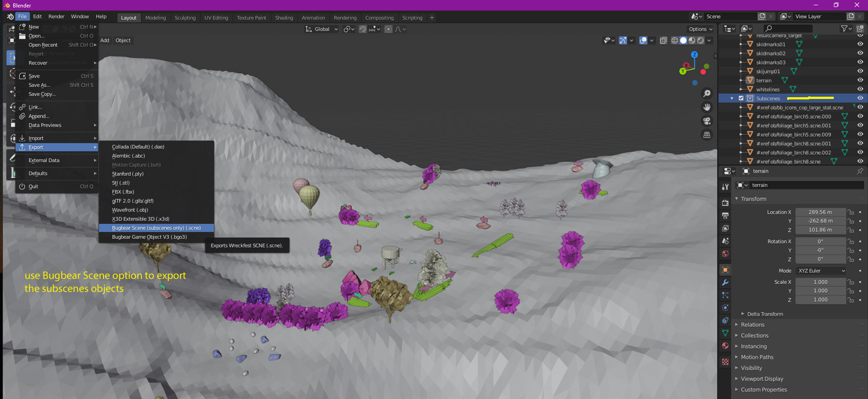The height and width of the screenshot is (399, 868).
Task: Toggle camera view with the camera icon
Action: click(x=707, y=121)
